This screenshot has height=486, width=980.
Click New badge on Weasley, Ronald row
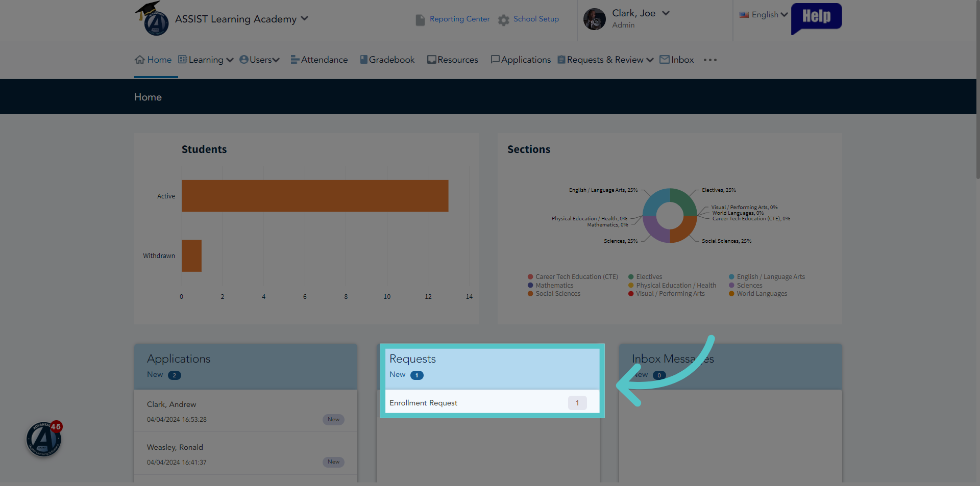(333, 462)
